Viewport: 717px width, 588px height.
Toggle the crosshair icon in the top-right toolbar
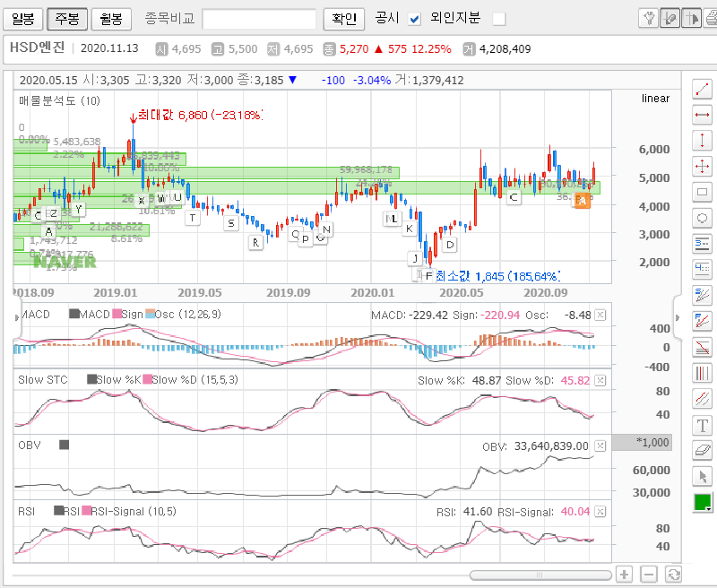pyautogui.click(x=691, y=18)
